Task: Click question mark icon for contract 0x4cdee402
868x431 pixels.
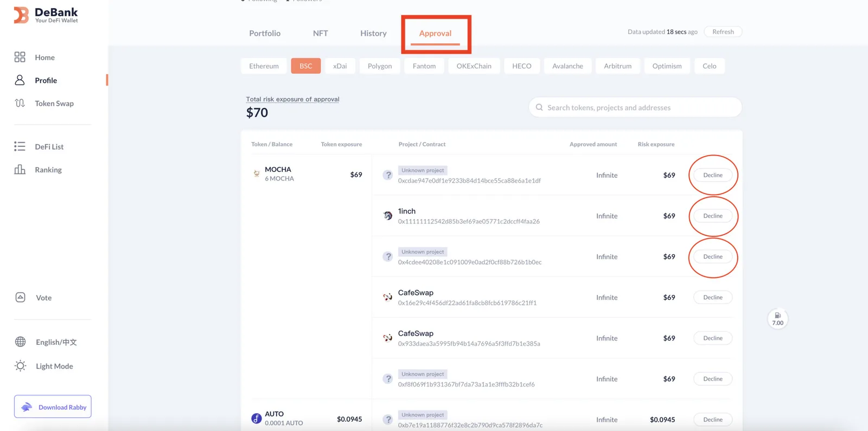Action: click(388, 256)
